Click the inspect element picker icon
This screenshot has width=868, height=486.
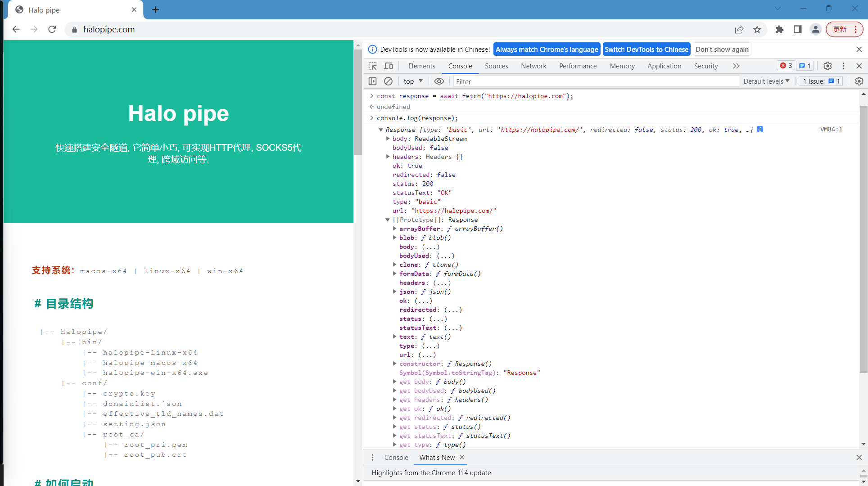click(372, 66)
